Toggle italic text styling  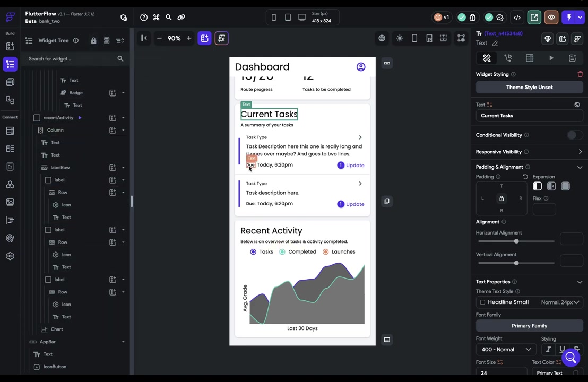point(548,350)
